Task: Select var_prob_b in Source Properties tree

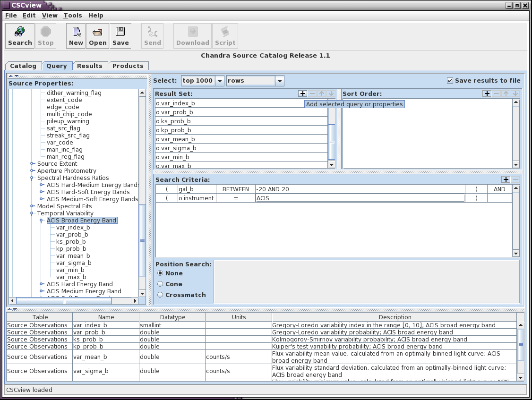Action: [72, 235]
